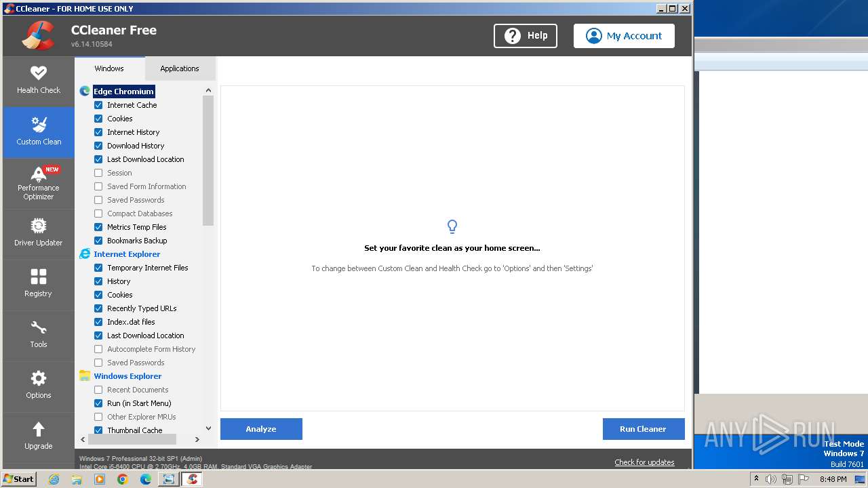Open Microsoft Edge from the taskbar
The image size is (868, 488).
[146, 479]
